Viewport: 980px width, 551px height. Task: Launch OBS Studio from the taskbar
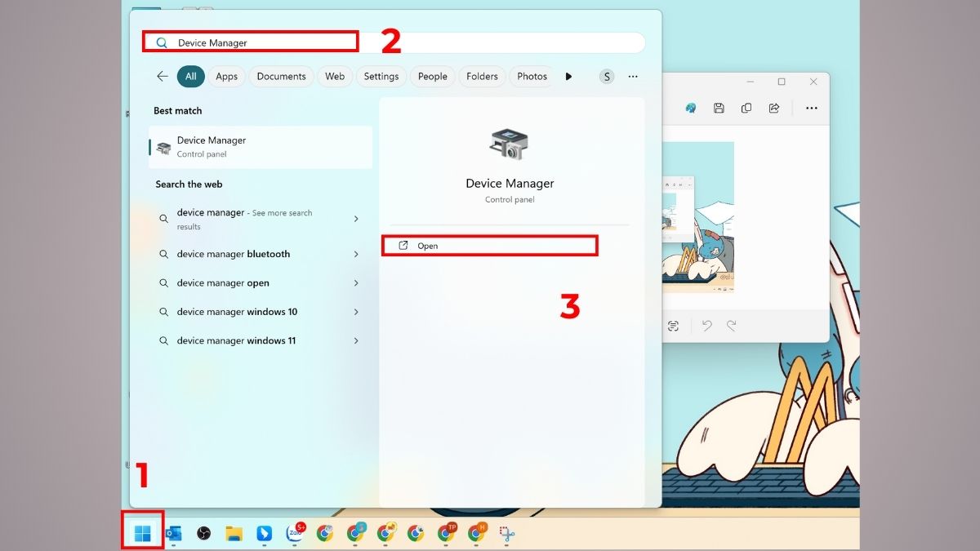point(204,534)
